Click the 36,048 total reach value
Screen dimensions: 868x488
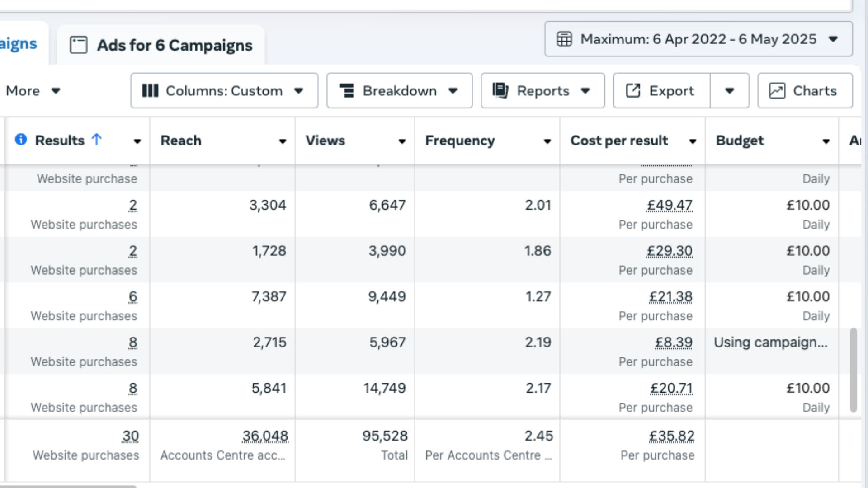tap(265, 436)
